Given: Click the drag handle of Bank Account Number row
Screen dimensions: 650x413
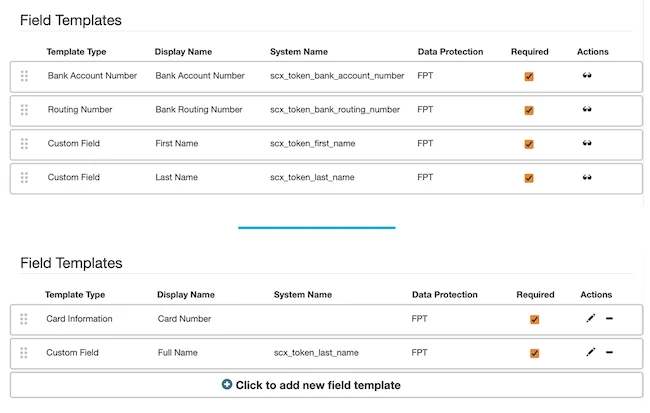Looking at the screenshot, I should click(24, 76).
